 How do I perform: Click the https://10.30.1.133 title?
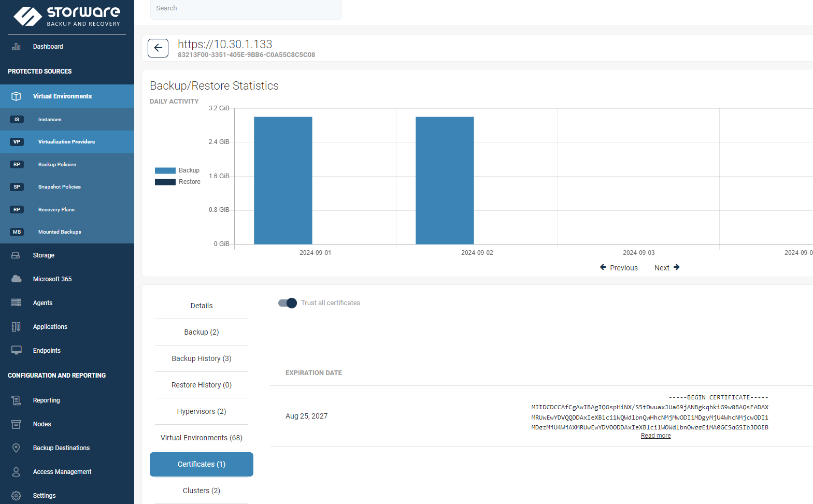click(225, 44)
